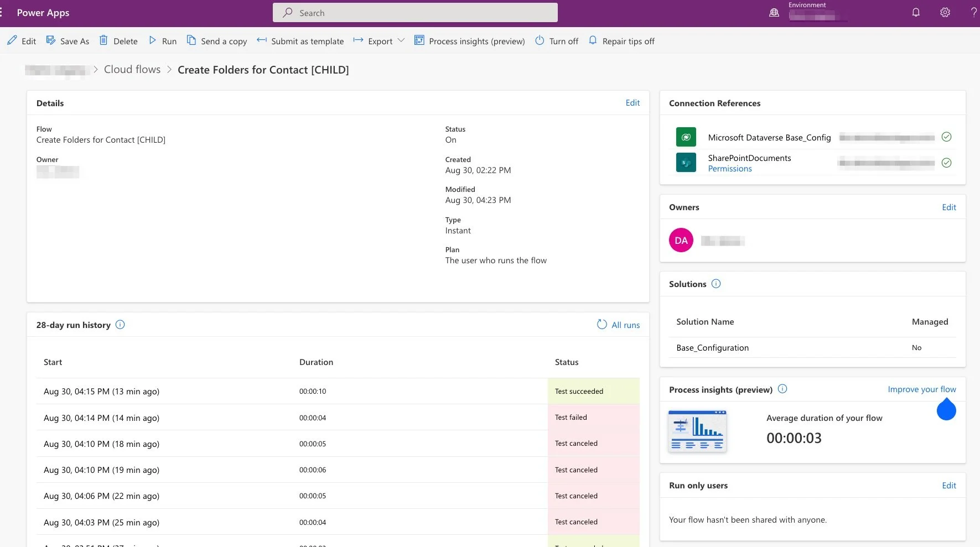This screenshot has height=547, width=980.
Task: Click the Send a copy icon
Action: tap(191, 40)
